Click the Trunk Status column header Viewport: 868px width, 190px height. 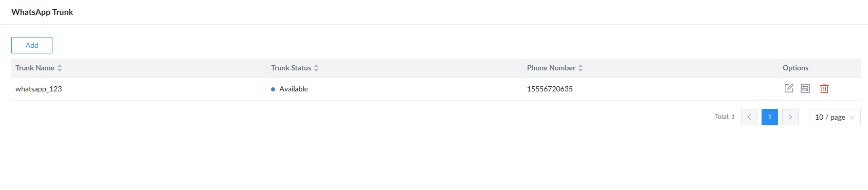coord(291,68)
